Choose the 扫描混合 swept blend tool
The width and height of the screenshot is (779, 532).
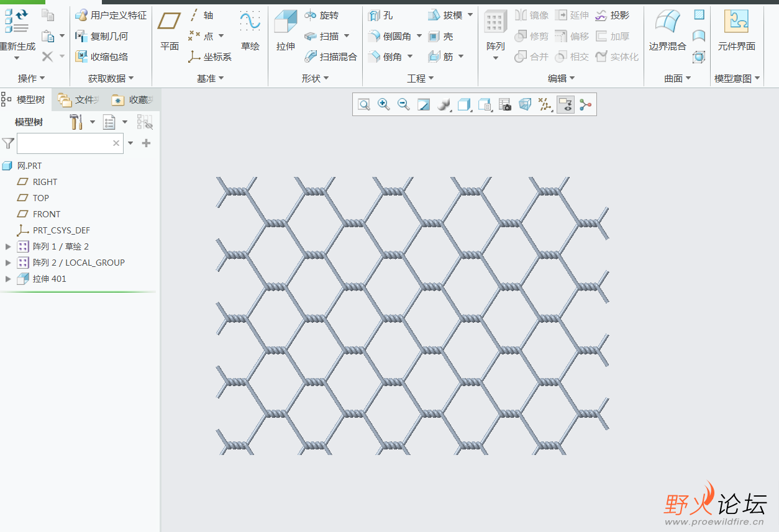coord(330,56)
